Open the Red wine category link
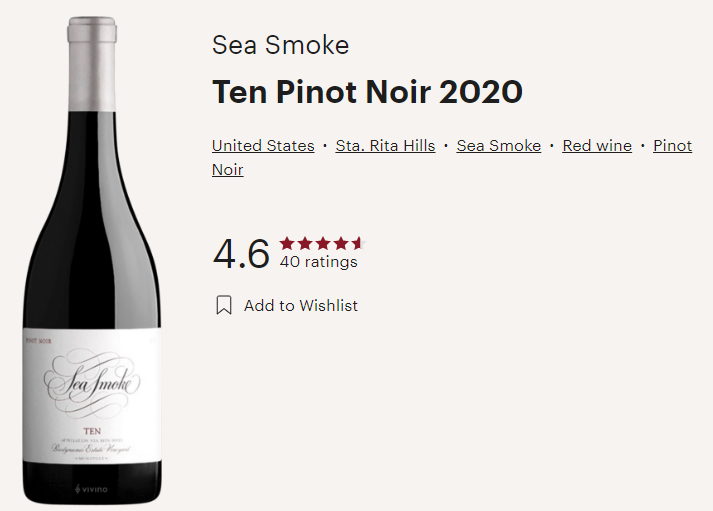Image resolution: width=713 pixels, height=511 pixels. [597, 145]
